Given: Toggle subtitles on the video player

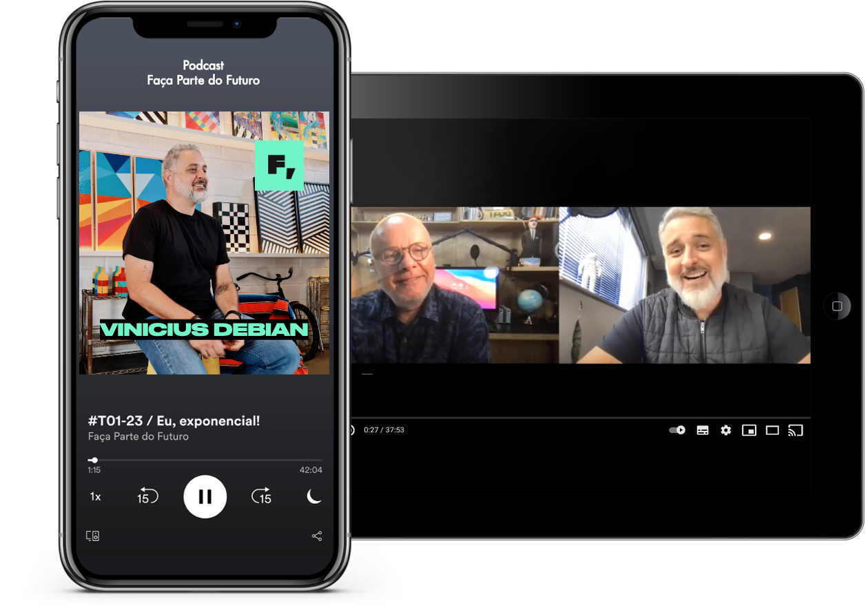Looking at the screenshot, I should click(703, 430).
